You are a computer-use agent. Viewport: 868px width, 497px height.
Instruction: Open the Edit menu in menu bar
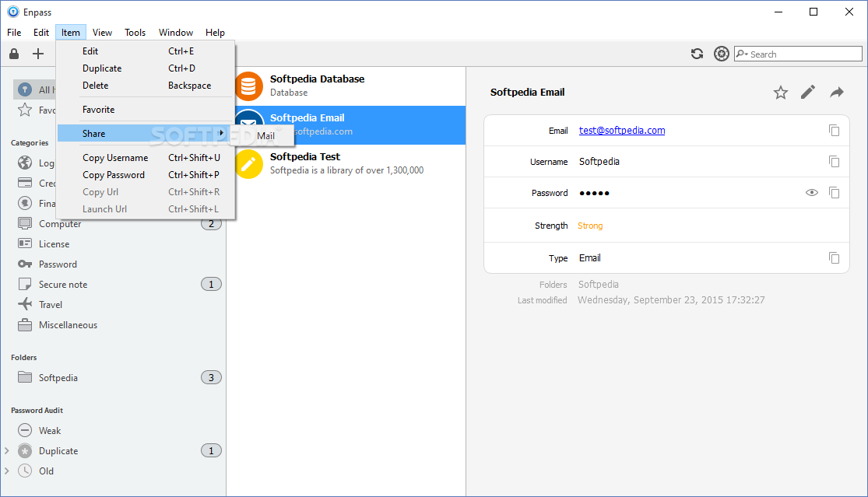41,33
